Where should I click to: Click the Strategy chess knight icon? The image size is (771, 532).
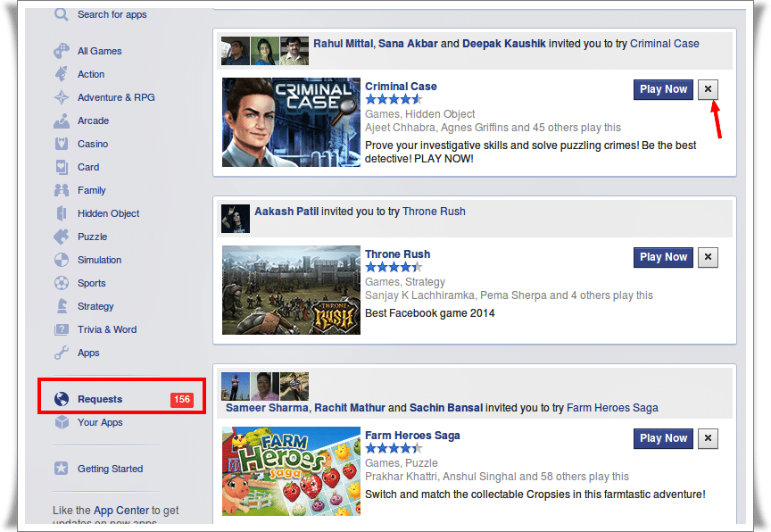[62, 306]
